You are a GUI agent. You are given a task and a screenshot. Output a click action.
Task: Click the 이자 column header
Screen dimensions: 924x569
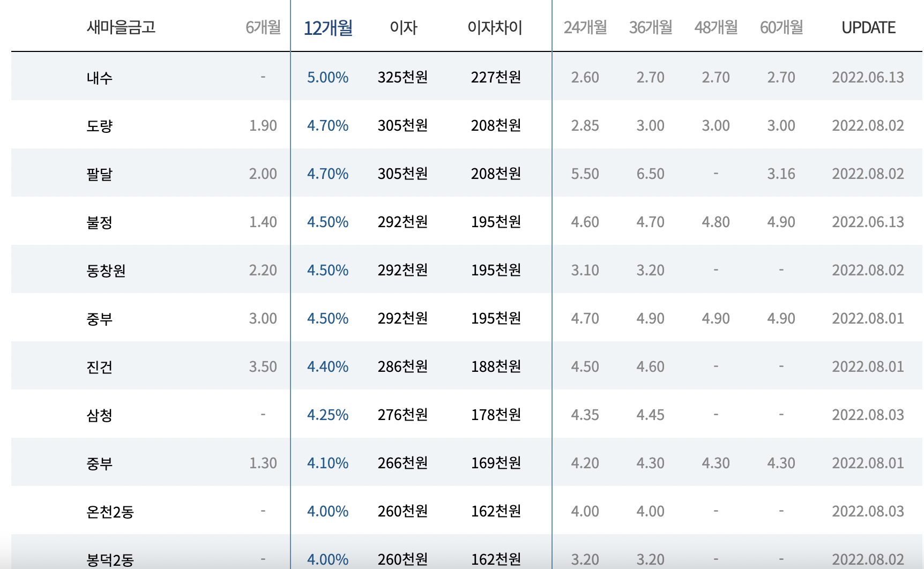403,27
